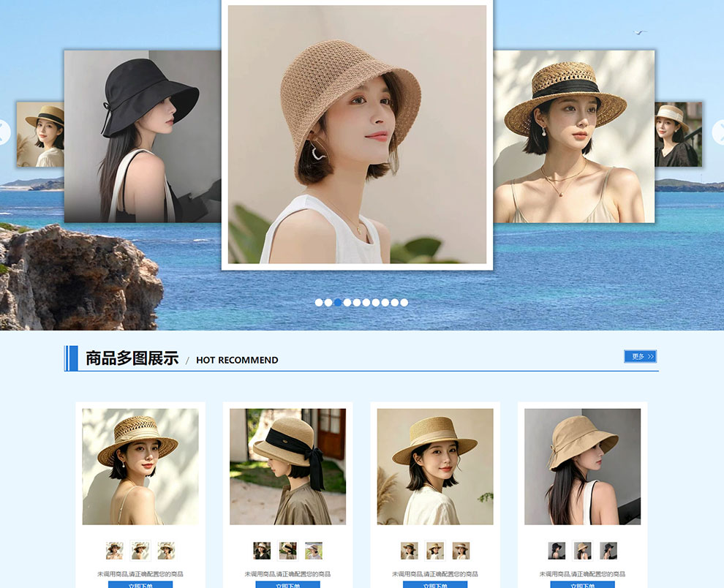This screenshot has height=588, width=724.
Task: Open the khaki bucket hat product image
Action: (x=582, y=467)
